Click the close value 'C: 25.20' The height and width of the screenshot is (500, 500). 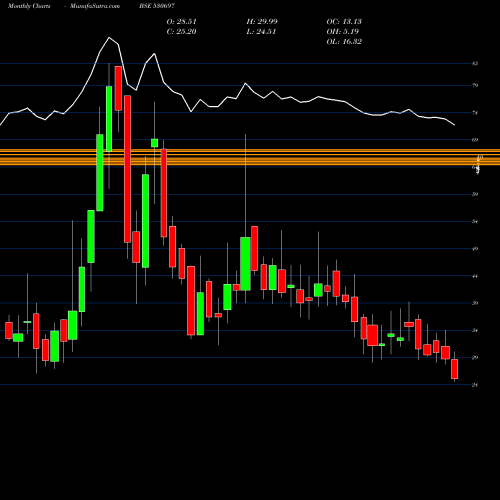point(182,32)
